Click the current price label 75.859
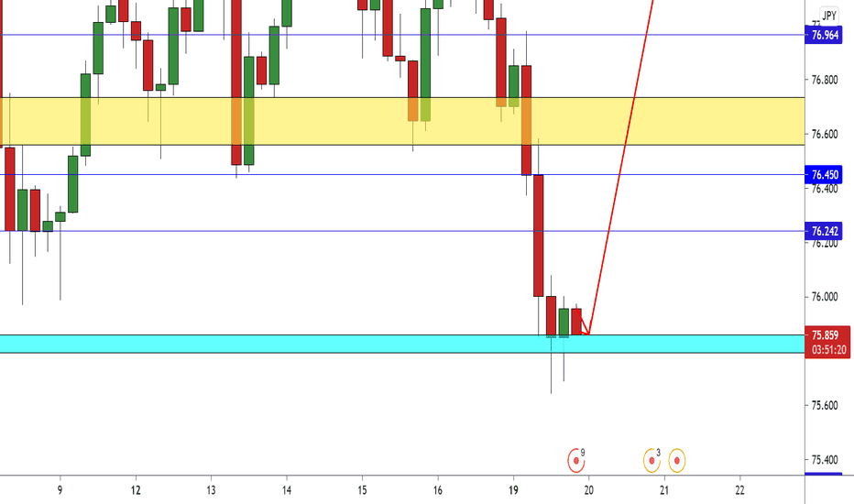The image size is (854, 504). tap(826, 334)
